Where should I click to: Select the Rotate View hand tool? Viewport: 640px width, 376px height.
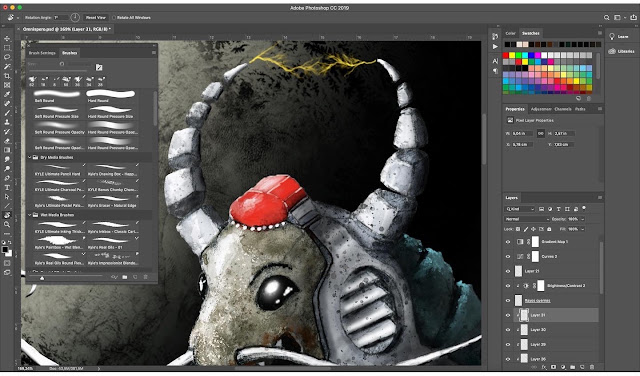(x=7, y=215)
